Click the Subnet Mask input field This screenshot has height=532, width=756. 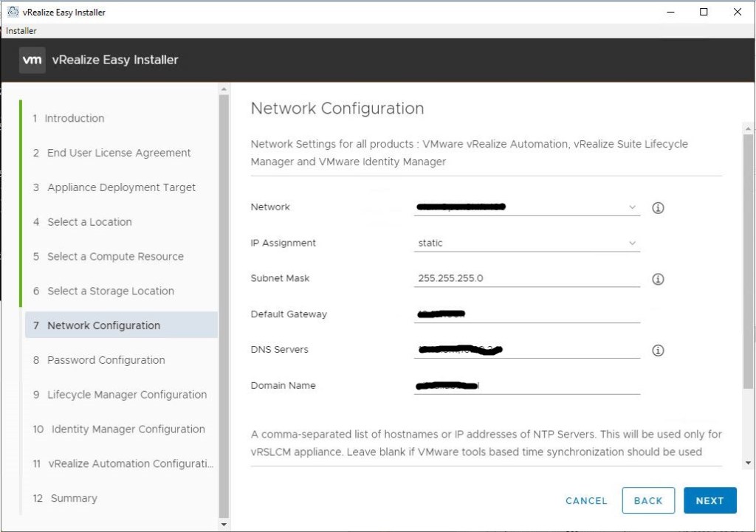pos(526,278)
